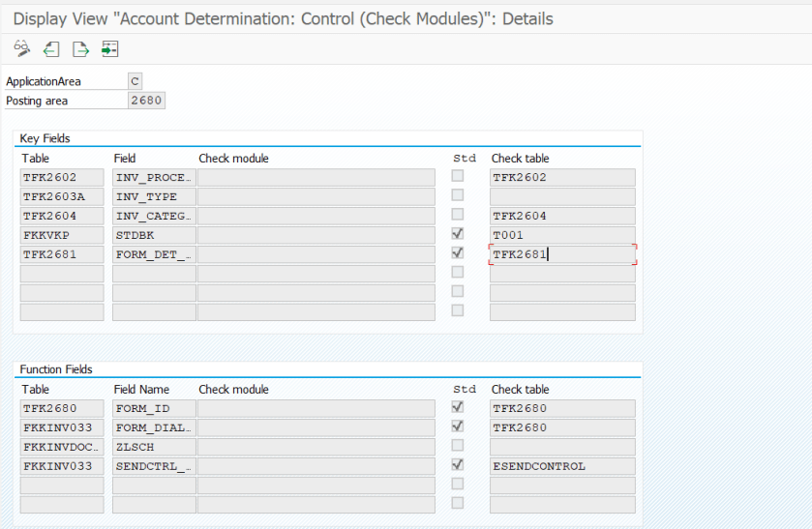
Task: Click the FKKVKP table cell
Action: (62, 235)
